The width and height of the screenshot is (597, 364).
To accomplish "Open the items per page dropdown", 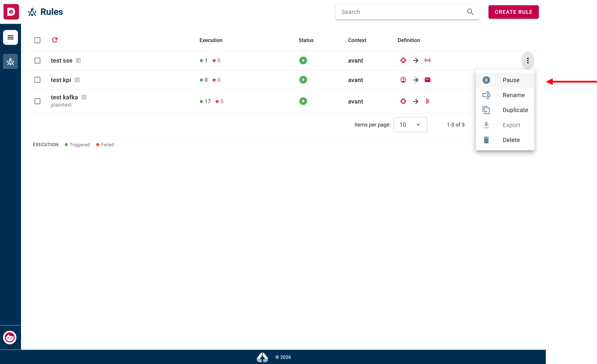I will point(410,125).
